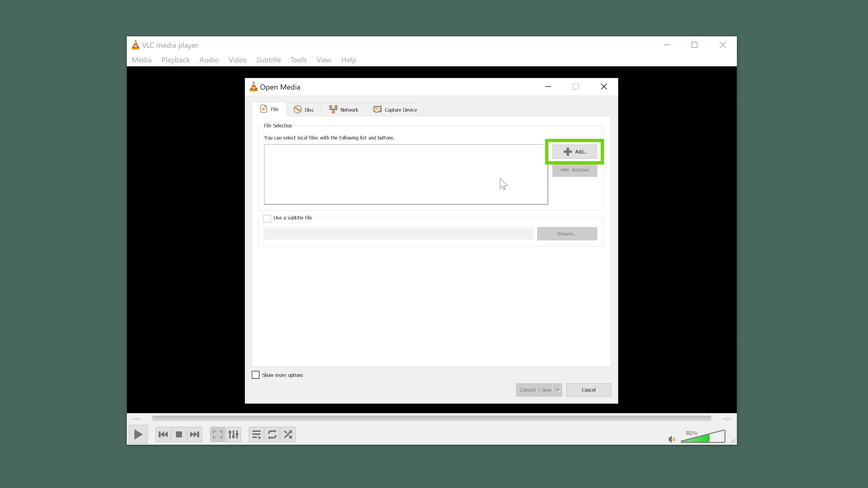Image resolution: width=868 pixels, height=488 pixels.
Task: Click the Play button in VLC controls
Action: pyautogui.click(x=138, y=434)
